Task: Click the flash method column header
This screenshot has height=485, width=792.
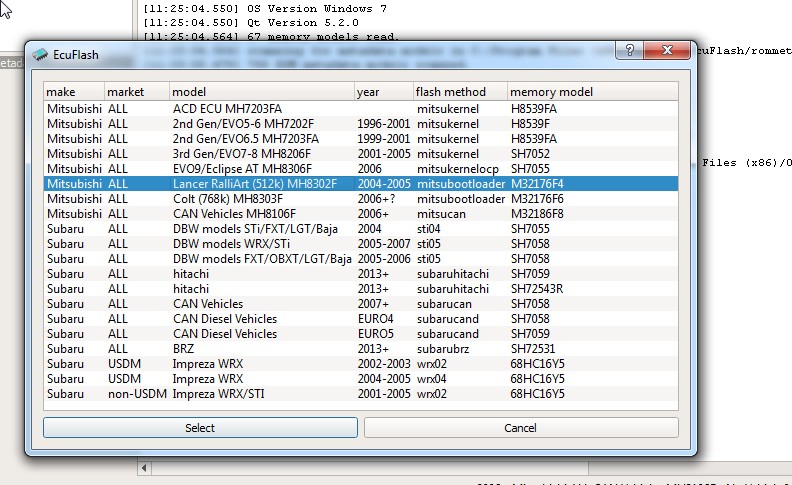Action: tap(459, 92)
